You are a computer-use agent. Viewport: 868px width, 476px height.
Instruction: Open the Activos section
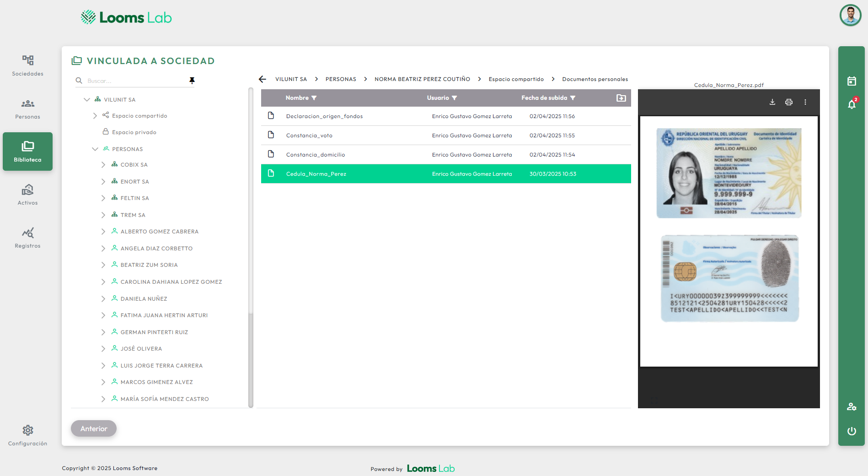point(27,195)
